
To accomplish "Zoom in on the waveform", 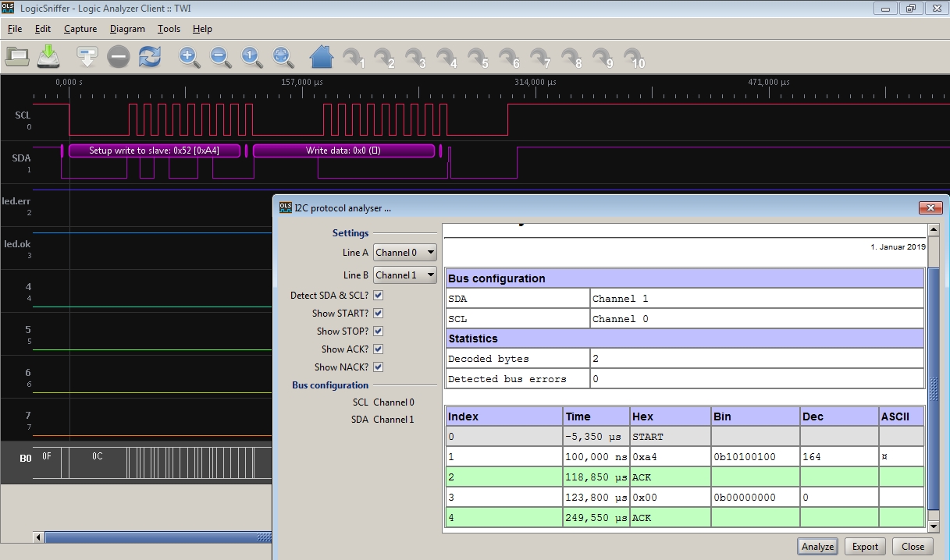I will click(190, 56).
